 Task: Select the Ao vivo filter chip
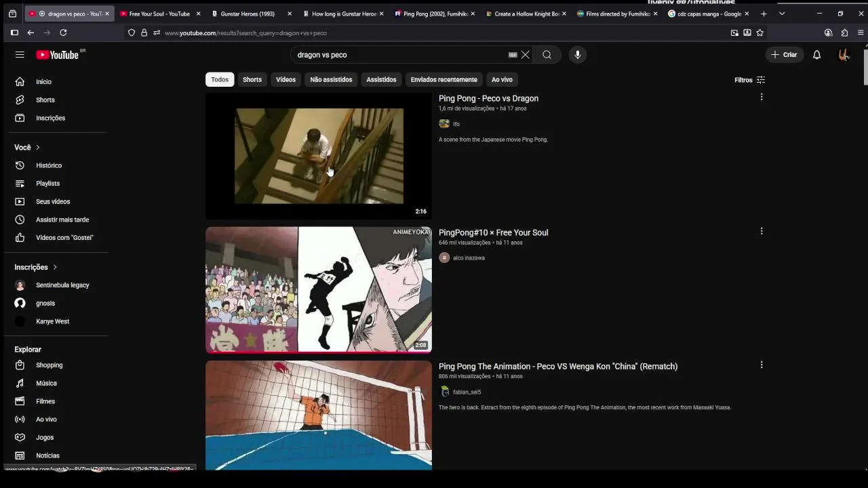[x=502, y=80]
